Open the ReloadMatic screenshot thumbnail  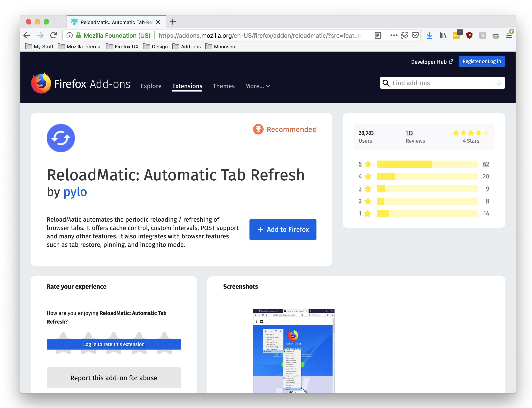click(294, 351)
